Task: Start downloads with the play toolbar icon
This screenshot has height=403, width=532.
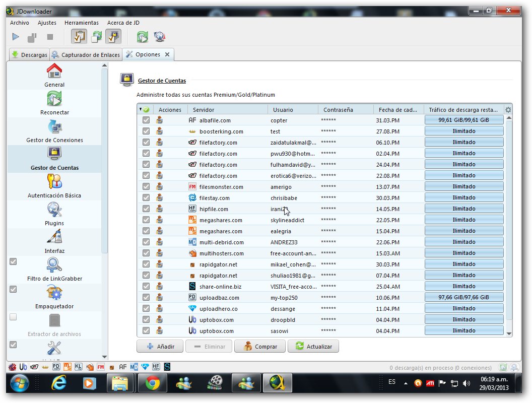Action: click(x=16, y=37)
